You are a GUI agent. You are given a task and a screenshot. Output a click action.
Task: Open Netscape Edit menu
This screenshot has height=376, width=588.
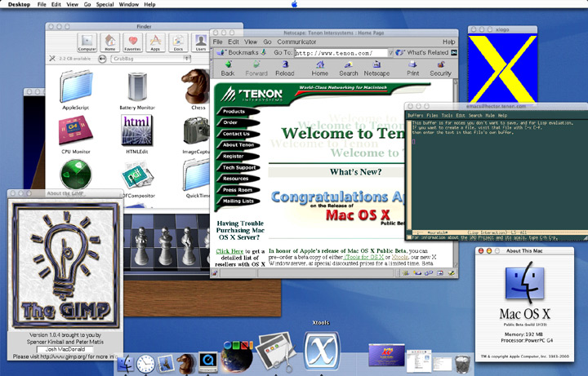point(234,42)
